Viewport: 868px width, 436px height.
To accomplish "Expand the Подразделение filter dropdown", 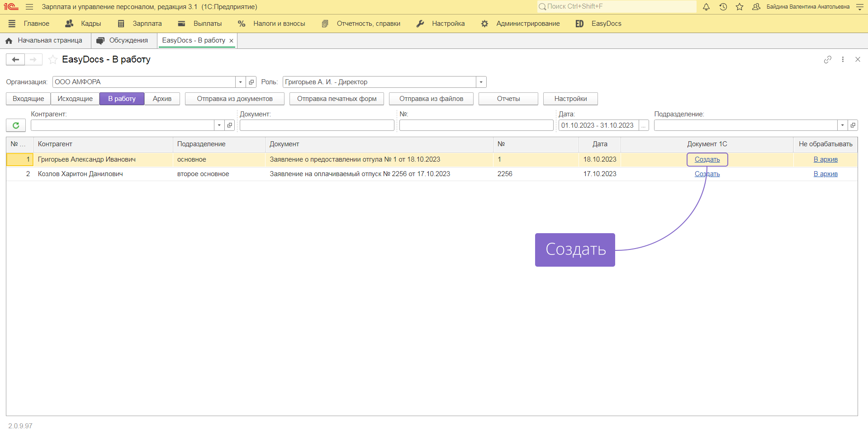I will [842, 125].
